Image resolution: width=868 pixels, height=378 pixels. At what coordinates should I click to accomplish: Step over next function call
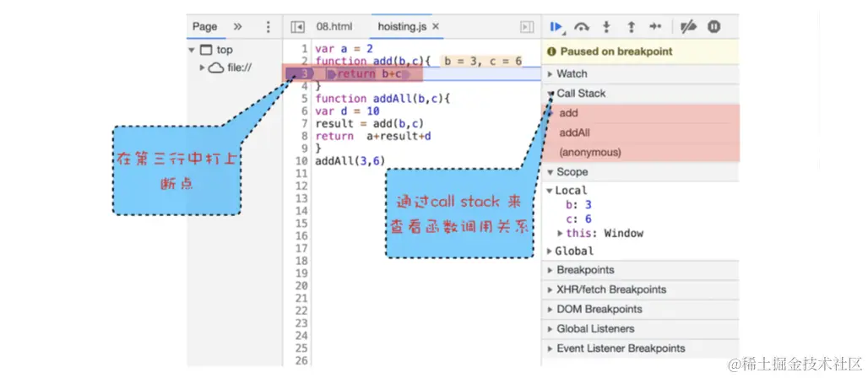[581, 26]
